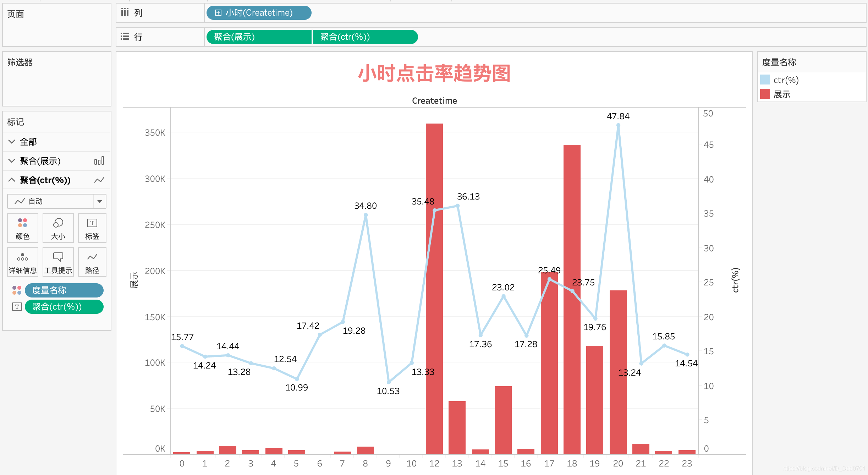
Task: Click hour 23 on the x-axis
Action: 687,464
